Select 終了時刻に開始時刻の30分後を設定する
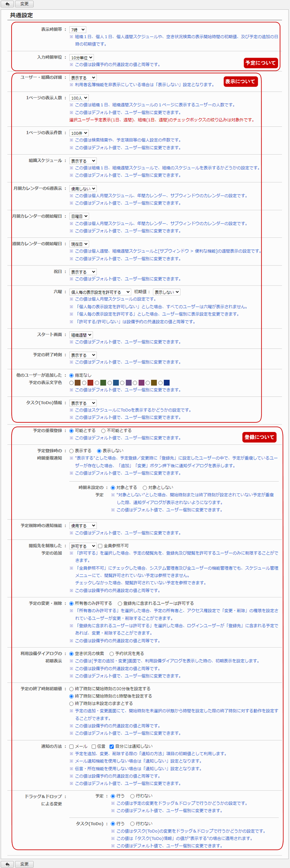The width and height of the screenshot is (290, 868). click(72, 689)
